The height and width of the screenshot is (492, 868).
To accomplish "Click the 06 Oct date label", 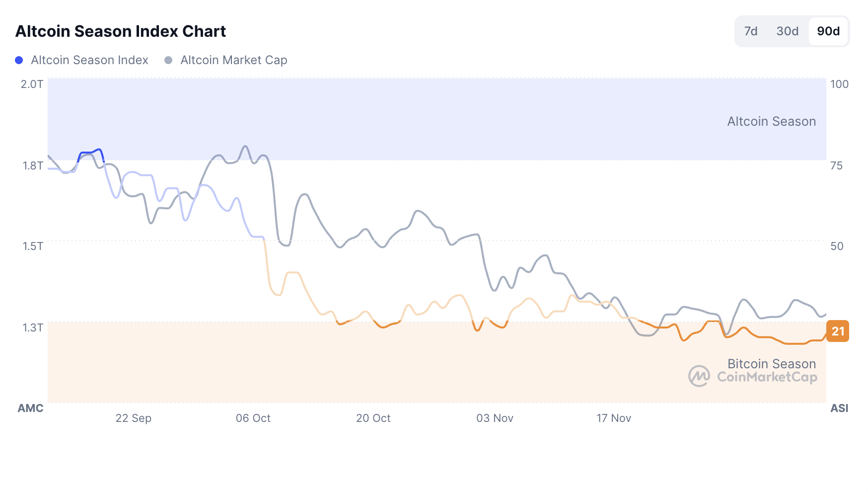I will pos(253,418).
